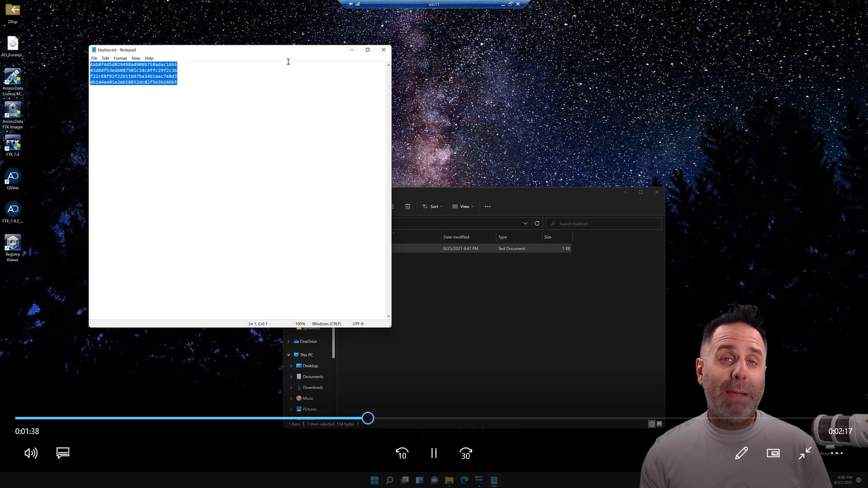Collapse the This PC tree node
This screenshot has height=488, width=868.
pyautogui.click(x=288, y=355)
